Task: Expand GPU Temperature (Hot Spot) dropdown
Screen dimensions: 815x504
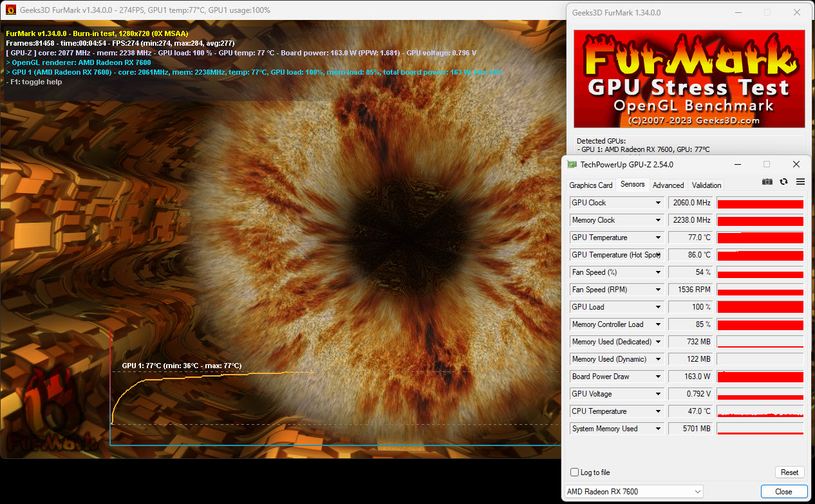Action: click(x=658, y=255)
